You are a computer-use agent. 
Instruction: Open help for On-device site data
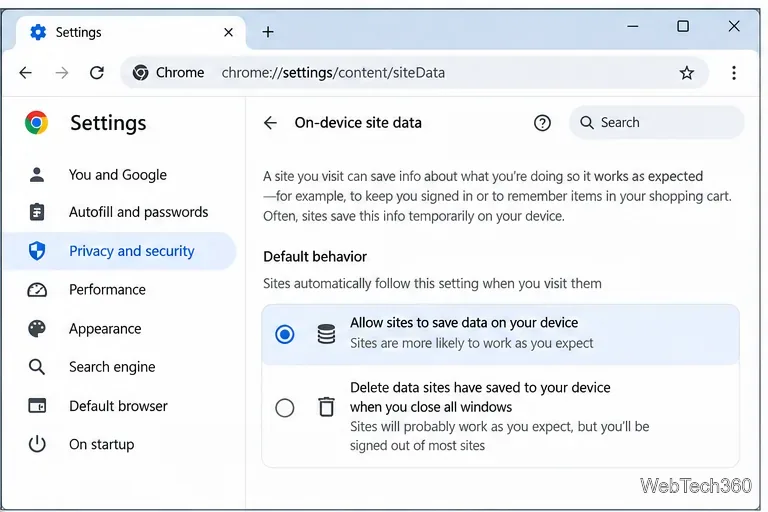(x=542, y=122)
